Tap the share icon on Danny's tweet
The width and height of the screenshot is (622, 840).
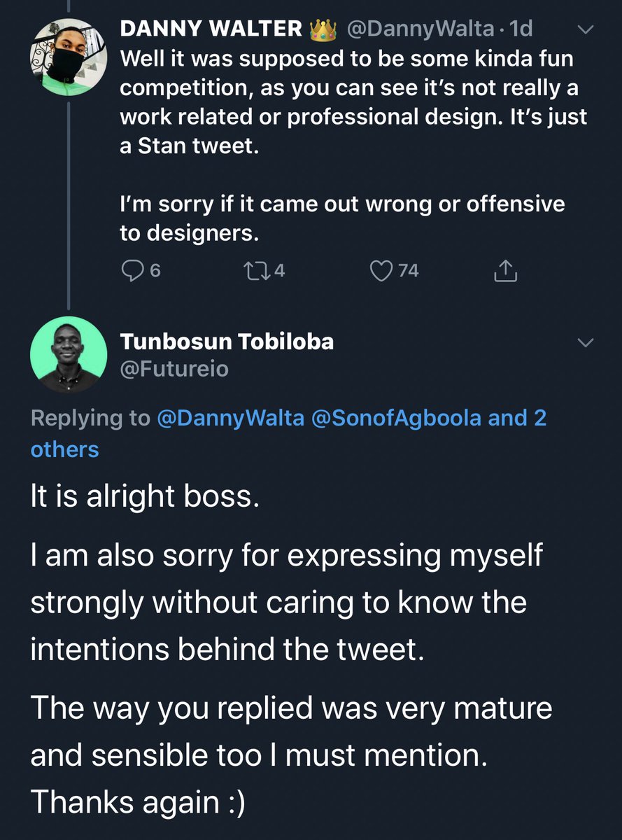[505, 270]
